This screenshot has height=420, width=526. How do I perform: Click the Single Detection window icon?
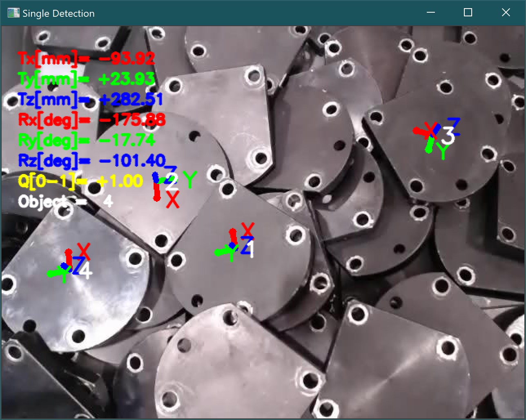point(13,13)
